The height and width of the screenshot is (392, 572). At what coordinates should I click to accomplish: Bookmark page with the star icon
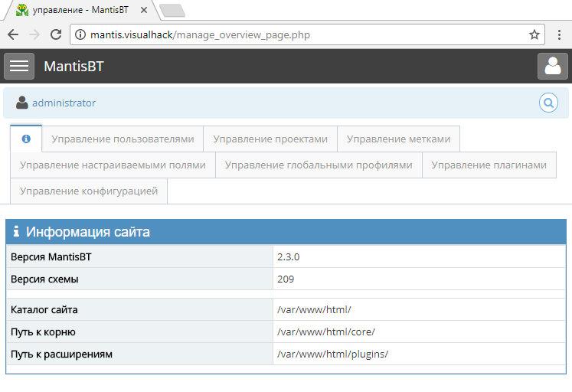534,34
